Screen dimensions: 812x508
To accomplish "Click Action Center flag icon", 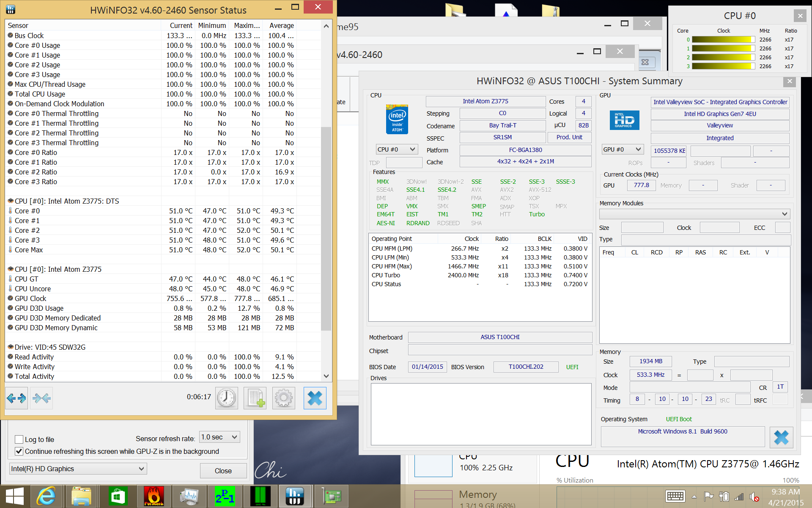I will click(x=708, y=496).
